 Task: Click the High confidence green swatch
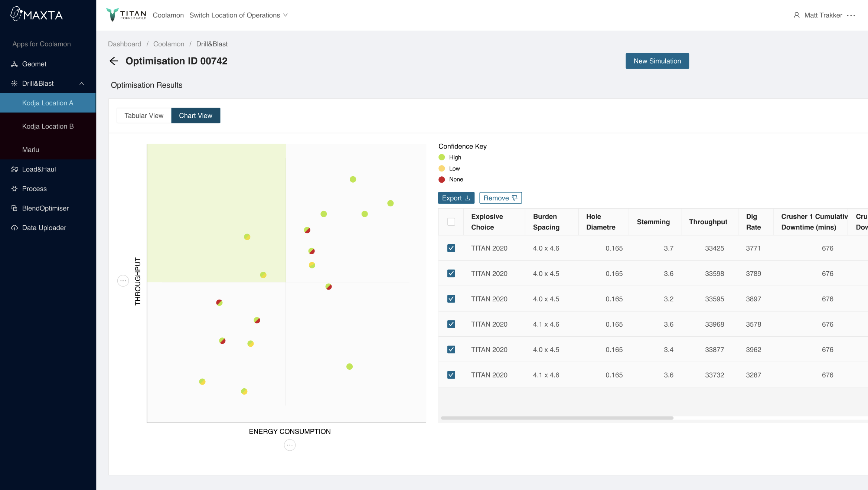click(x=442, y=157)
